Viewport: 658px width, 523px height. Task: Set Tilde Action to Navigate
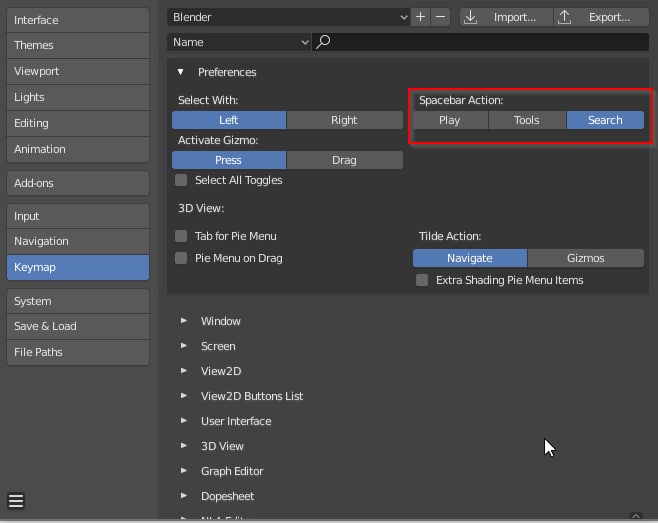470,258
